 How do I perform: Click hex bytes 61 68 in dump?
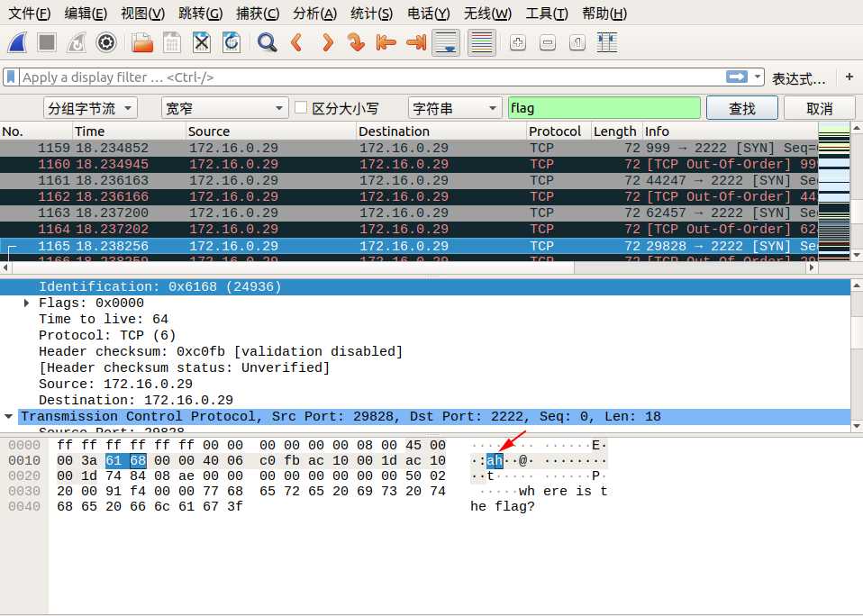[x=125, y=460]
